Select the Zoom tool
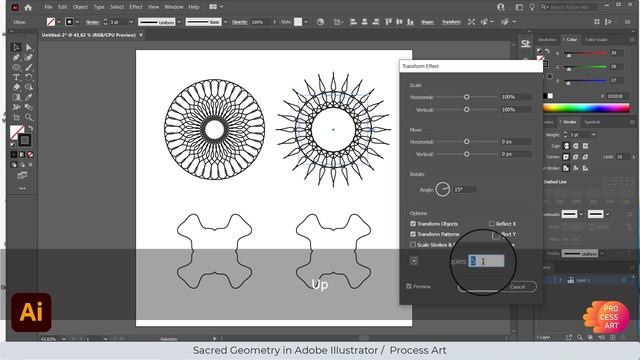640x360 pixels. point(29,117)
